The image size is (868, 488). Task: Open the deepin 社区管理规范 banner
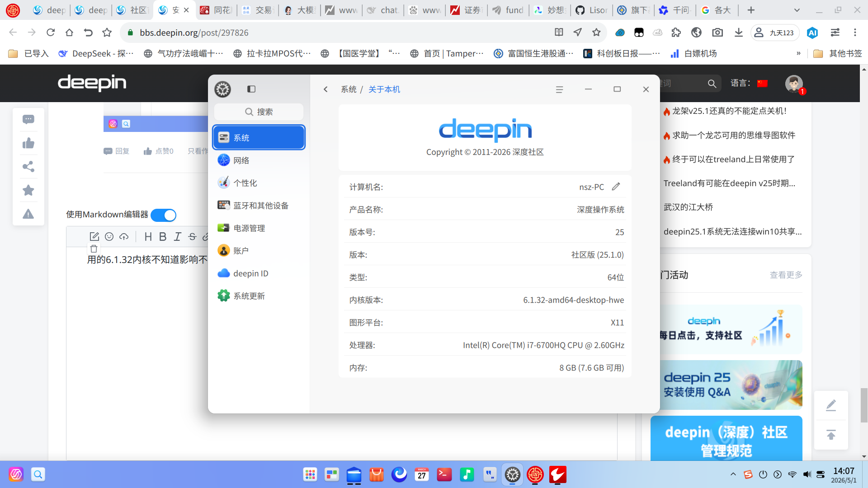point(726,438)
